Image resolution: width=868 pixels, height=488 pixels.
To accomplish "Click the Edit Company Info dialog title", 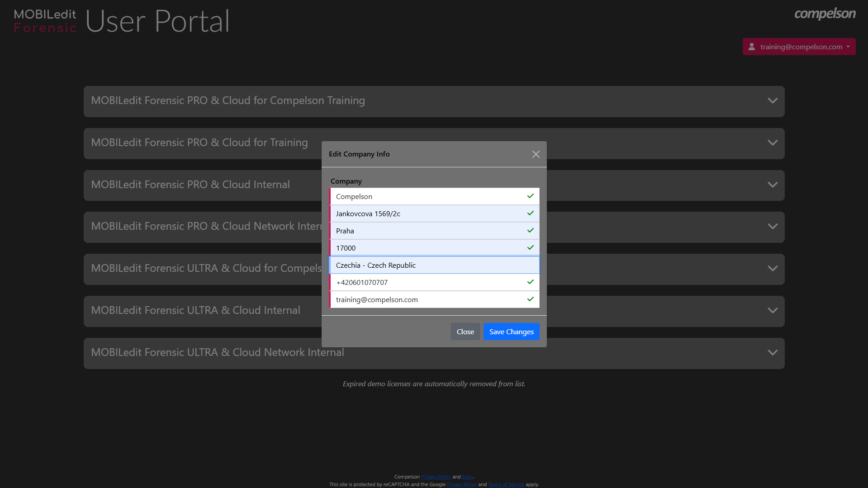I will point(359,154).
